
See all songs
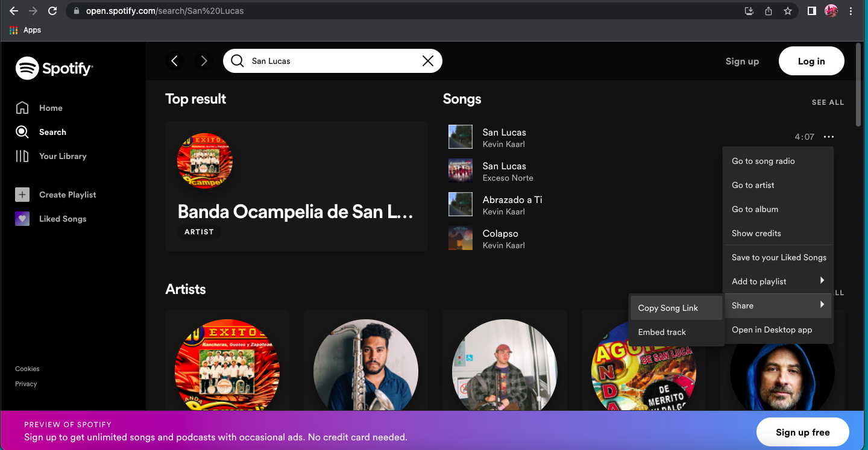pyautogui.click(x=828, y=102)
